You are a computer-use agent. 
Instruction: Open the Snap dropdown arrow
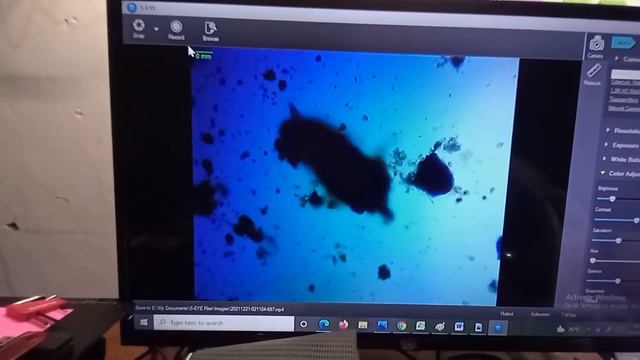pos(156,29)
